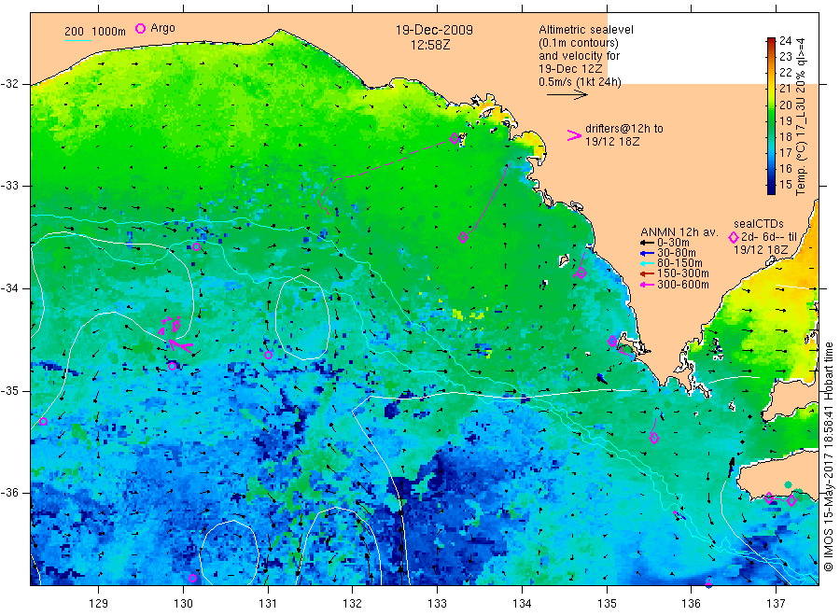Click the Argo circle symbol in the legend

click(x=140, y=28)
